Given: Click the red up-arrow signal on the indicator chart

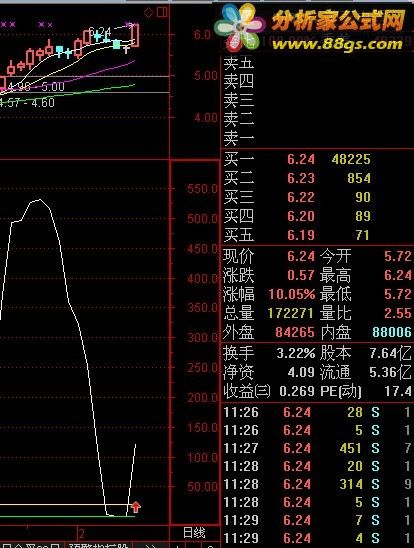Looking at the screenshot, I should 136,507.
